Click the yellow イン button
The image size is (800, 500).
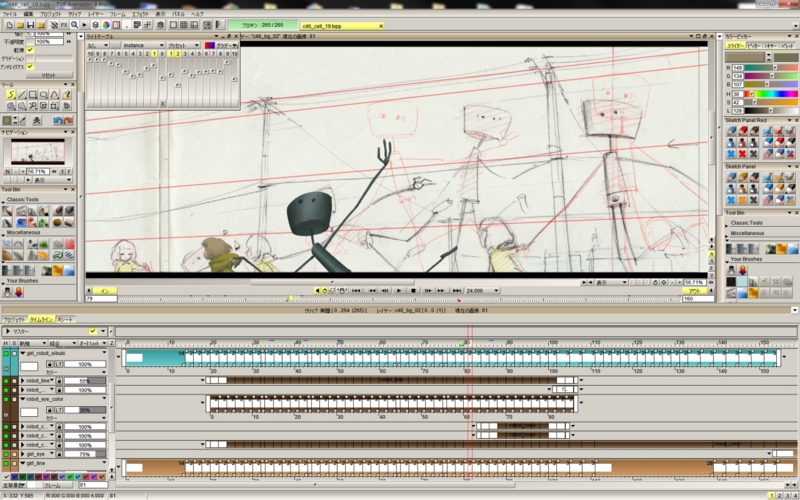point(104,291)
